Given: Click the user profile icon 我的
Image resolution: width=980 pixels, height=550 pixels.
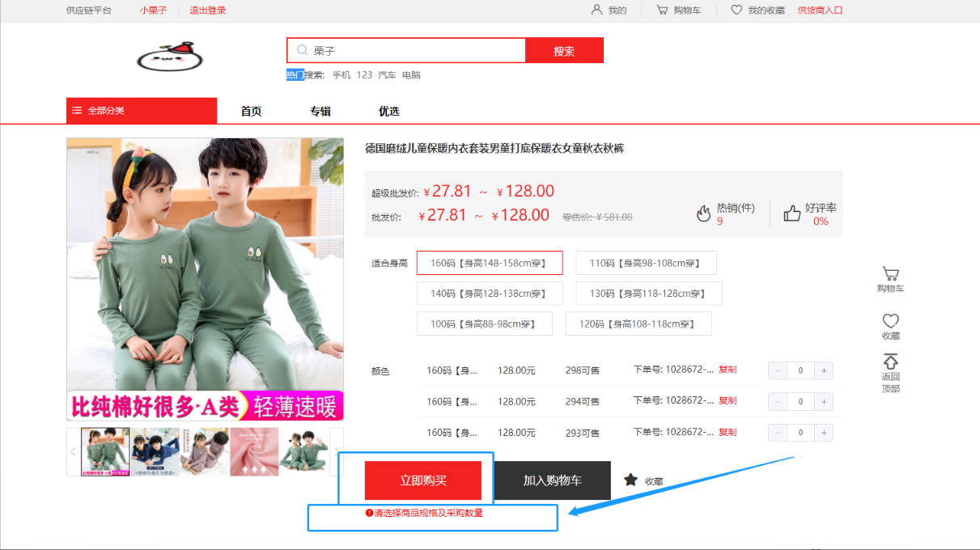Looking at the screenshot, I should (597, 11).
